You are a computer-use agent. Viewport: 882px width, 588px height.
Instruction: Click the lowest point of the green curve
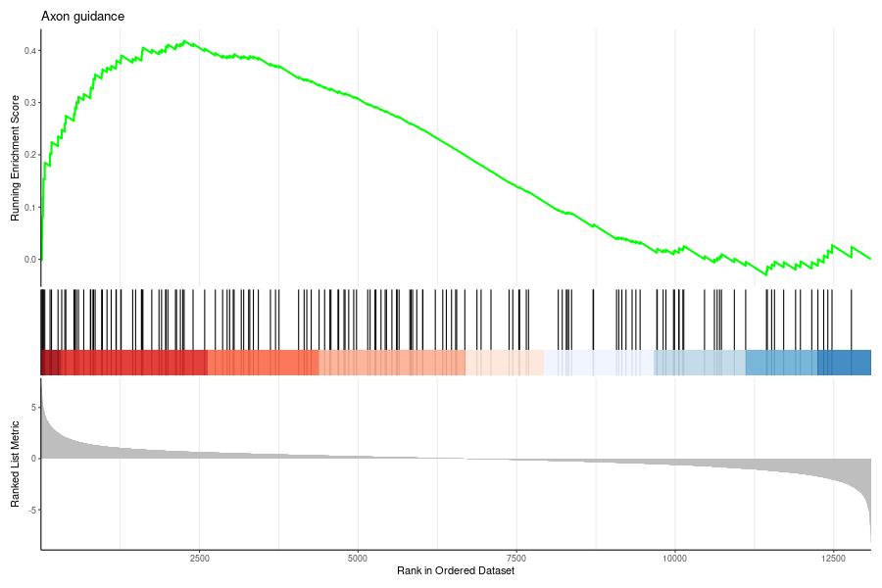tap(765, 274)
